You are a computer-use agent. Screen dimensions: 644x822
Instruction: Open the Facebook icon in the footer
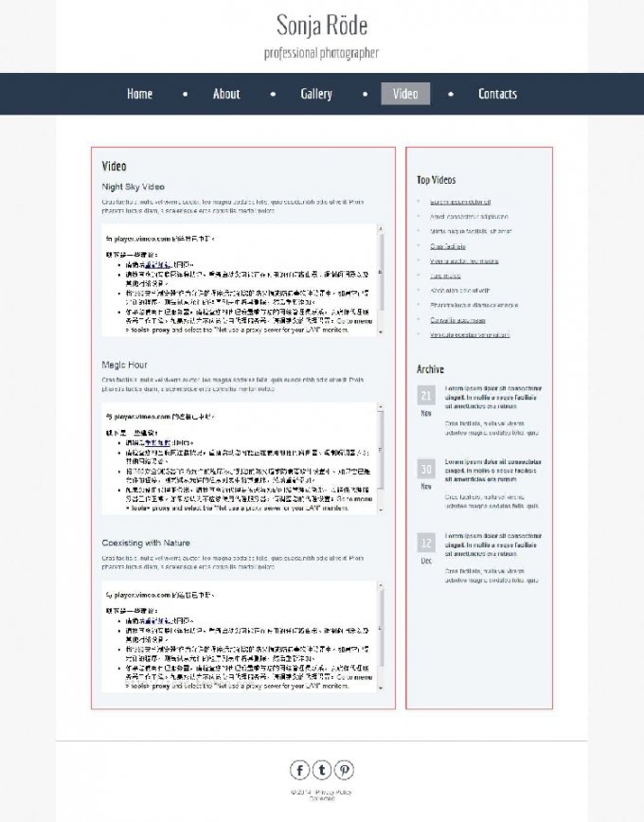point(300,770)
